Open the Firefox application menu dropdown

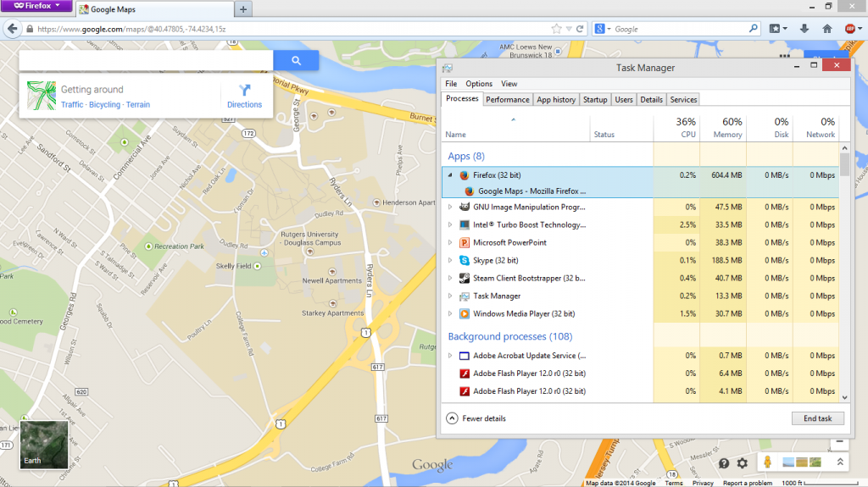(36, 6)
